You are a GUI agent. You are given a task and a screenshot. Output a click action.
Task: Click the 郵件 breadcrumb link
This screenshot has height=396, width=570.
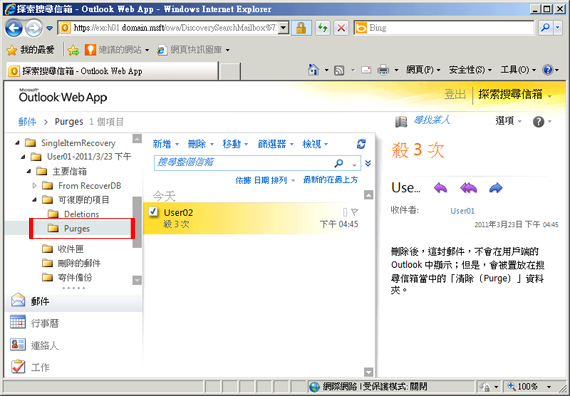(27, 121)
